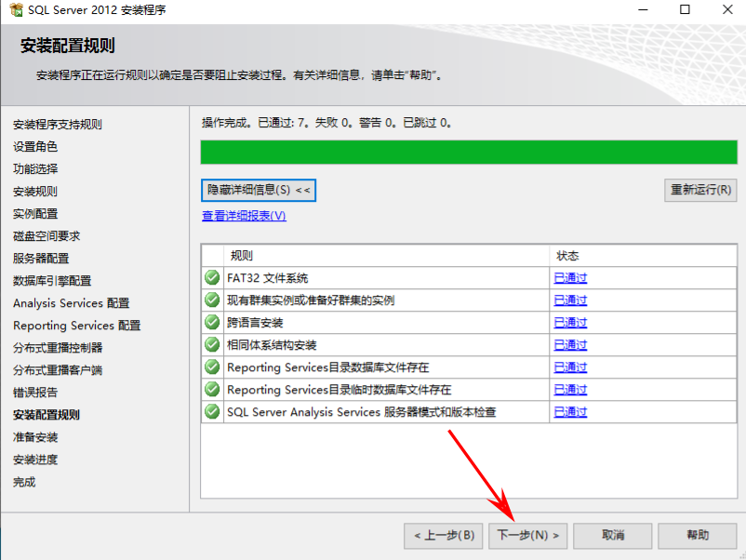Select 安装进度 step
746x560 pixels.
pos(35,460)
